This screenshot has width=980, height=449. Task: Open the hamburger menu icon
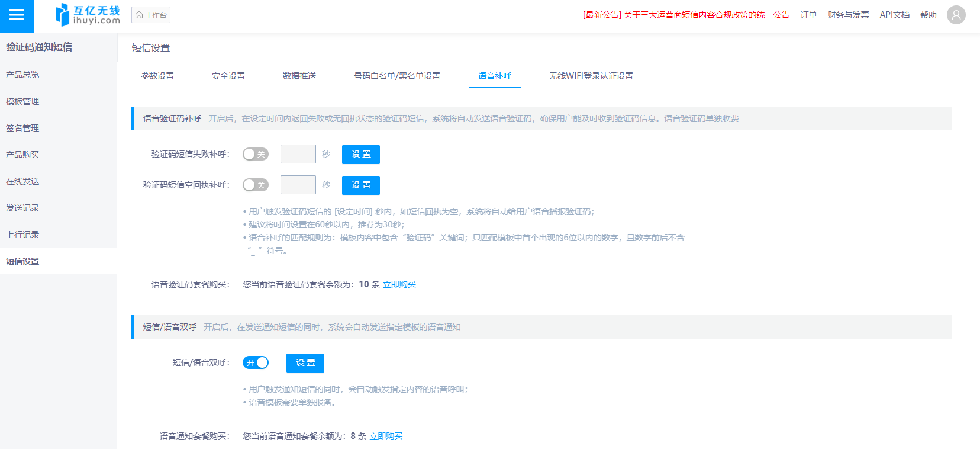(x=17, y=15)
